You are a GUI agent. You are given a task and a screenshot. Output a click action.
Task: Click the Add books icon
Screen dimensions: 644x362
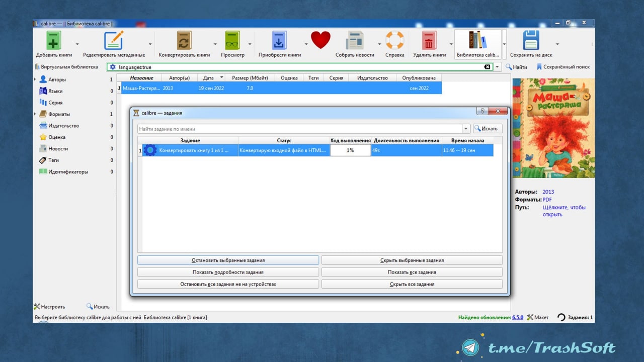coord(54,40)
